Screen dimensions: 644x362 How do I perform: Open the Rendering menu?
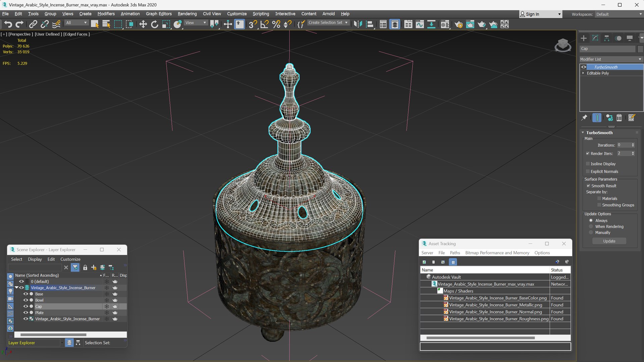pyautogui.click(x=187, y=14)
